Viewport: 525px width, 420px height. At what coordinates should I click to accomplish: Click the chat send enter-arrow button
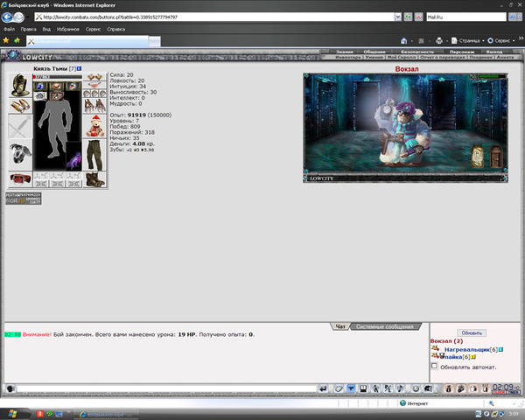[x=323, y=388]
